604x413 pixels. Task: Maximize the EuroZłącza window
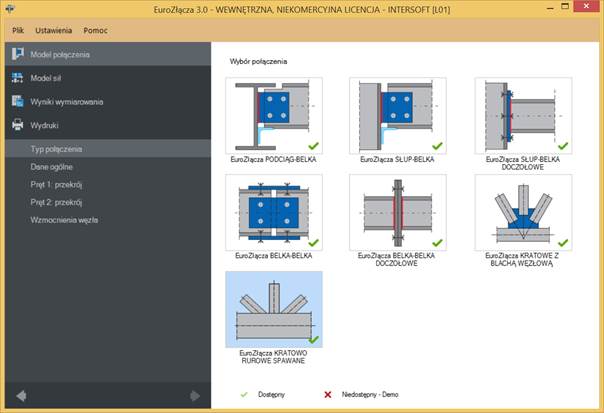point(565,7)
